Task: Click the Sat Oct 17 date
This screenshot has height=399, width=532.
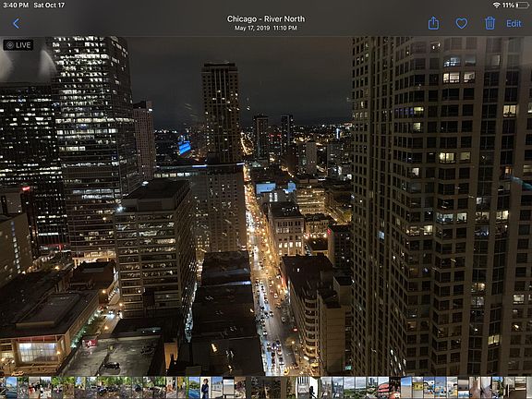Action: (x=49, y=6)
